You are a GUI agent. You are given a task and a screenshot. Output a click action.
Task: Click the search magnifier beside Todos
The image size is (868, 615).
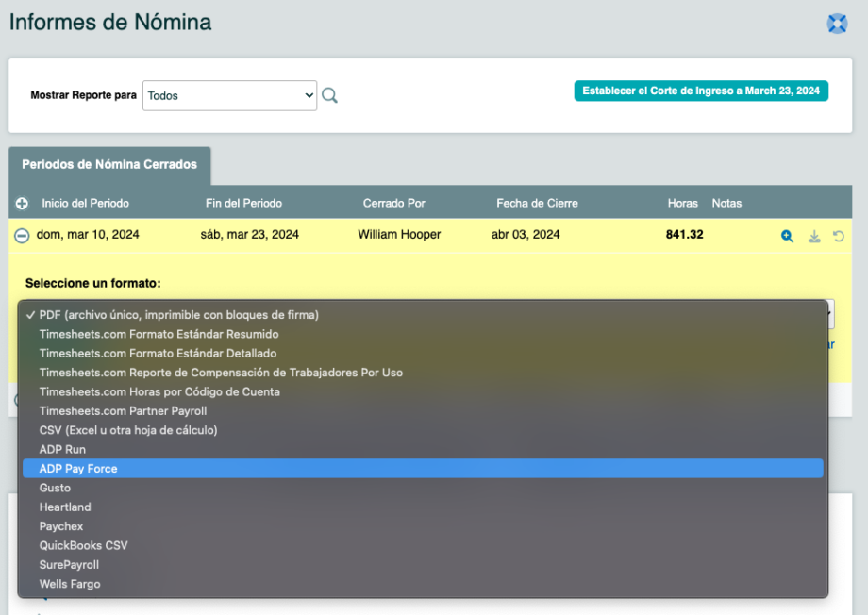329,96
